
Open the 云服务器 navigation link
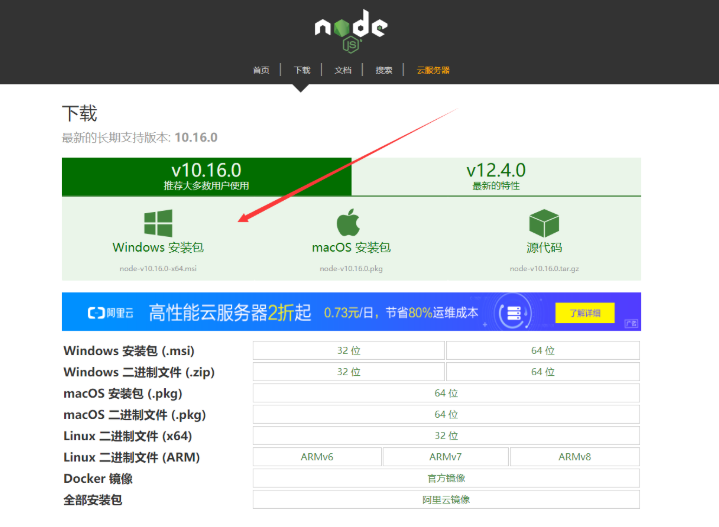(433, 70)
